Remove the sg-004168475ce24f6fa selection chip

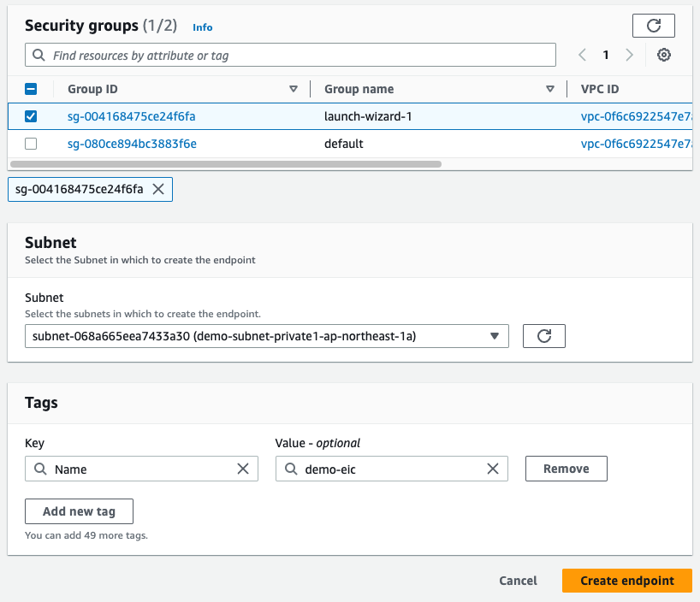point(157,189)
